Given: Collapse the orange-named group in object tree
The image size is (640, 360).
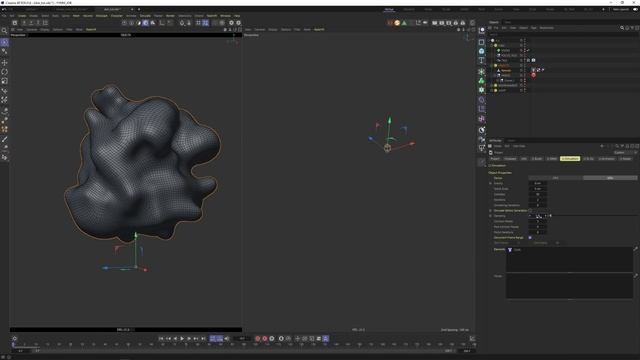Looking at the screenshot, I should (x=492, y=65).
